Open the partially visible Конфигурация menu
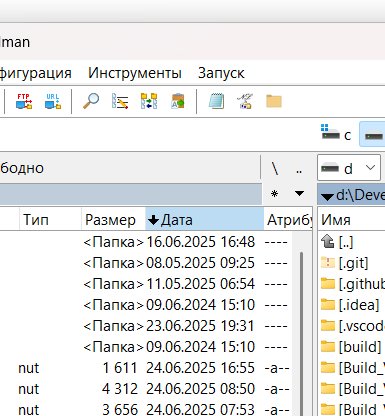The height and width of the screenshot is (416, 385). [x=36, y=73]
